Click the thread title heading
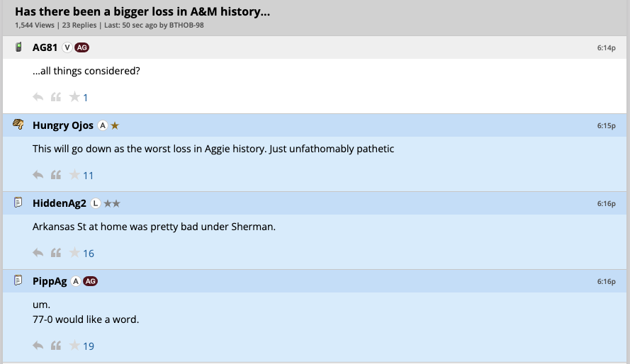 coord(142,12)
